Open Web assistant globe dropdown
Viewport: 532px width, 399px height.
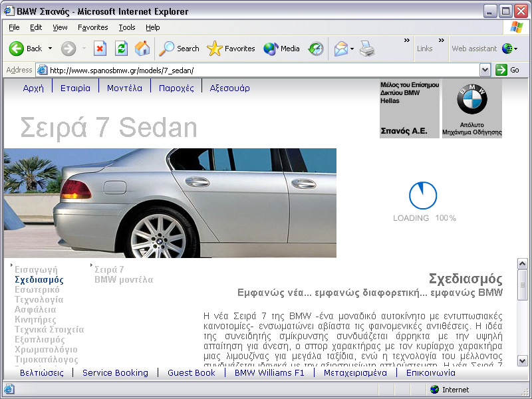pyautogui.click(x=509, y=49)
